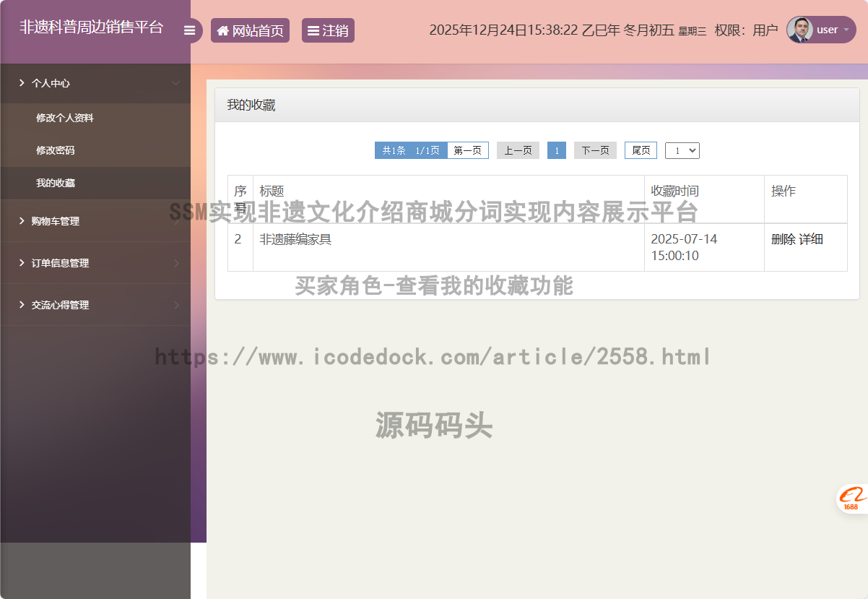Click the 注销 logout button

pos(328,30)
